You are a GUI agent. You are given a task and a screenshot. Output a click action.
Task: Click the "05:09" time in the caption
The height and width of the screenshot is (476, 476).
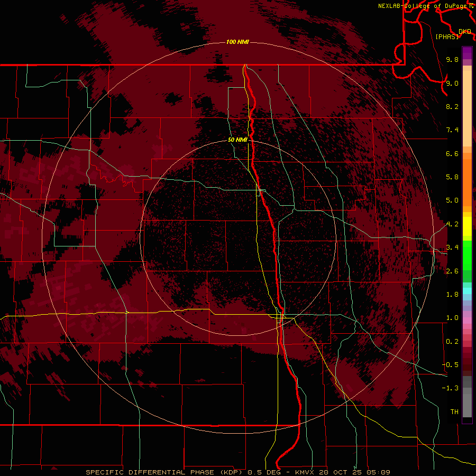pyautogui.click(x=379, y=472)
